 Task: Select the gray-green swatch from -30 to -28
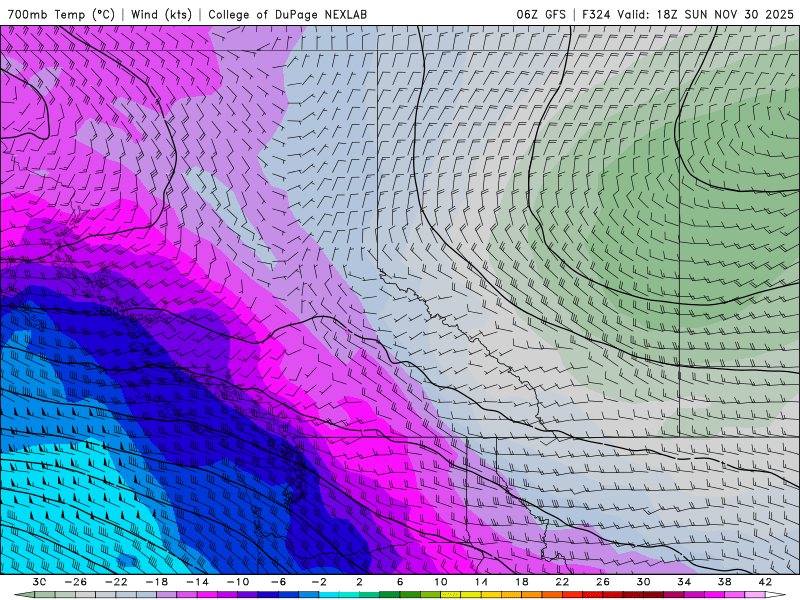[x=45, y=595]
